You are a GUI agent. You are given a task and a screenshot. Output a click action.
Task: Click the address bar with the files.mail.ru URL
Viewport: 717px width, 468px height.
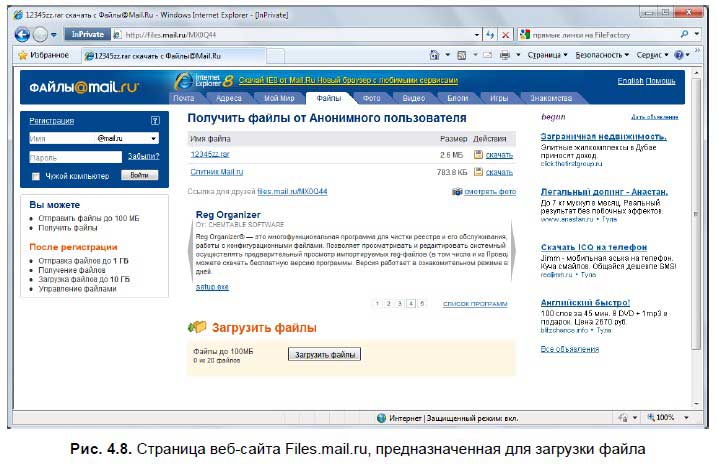click(293, 35)
